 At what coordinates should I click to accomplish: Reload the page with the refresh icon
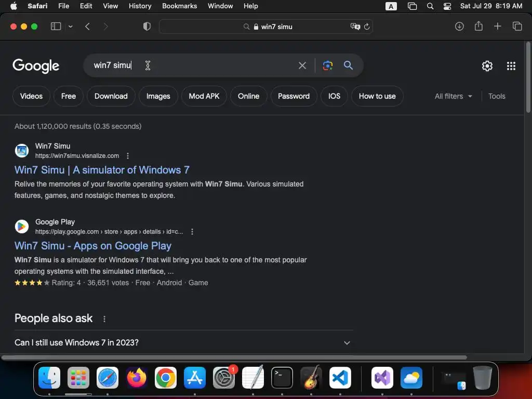point(367,26)
